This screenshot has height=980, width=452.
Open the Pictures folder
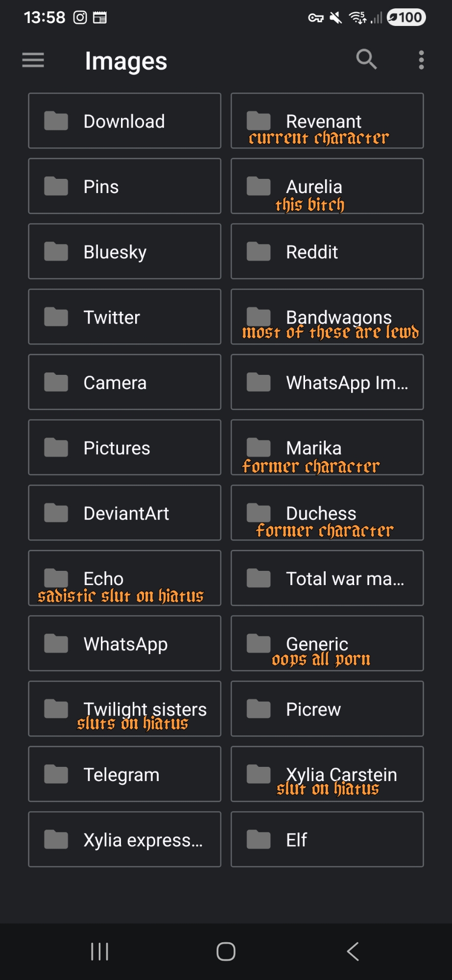pyautogui.click(x=124, y=448)
